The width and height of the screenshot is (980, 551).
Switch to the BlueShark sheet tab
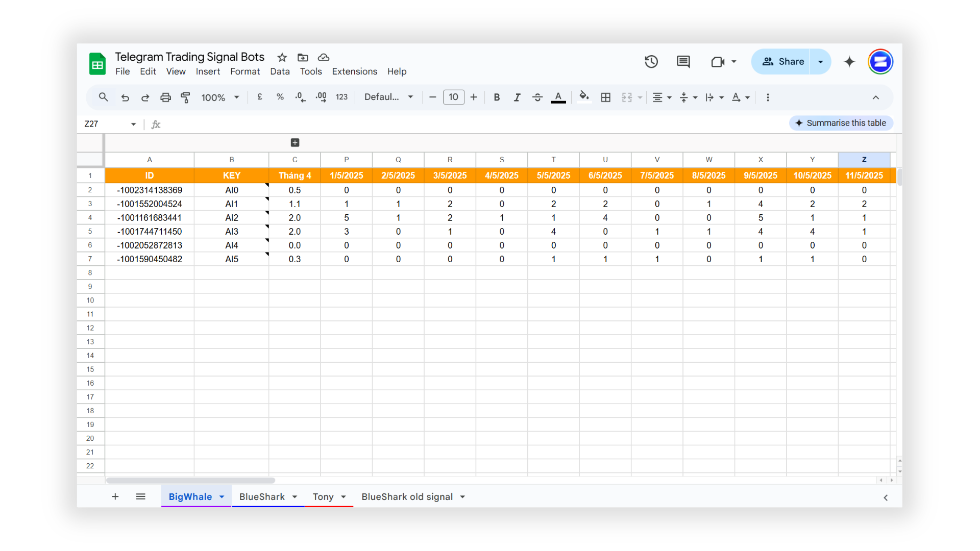click(x=262, y=496)
